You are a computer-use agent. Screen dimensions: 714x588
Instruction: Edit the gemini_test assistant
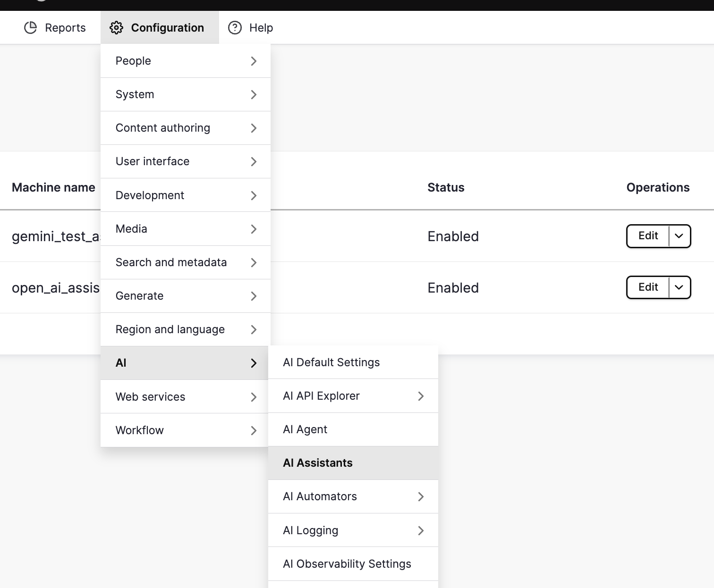coord(647,236)
